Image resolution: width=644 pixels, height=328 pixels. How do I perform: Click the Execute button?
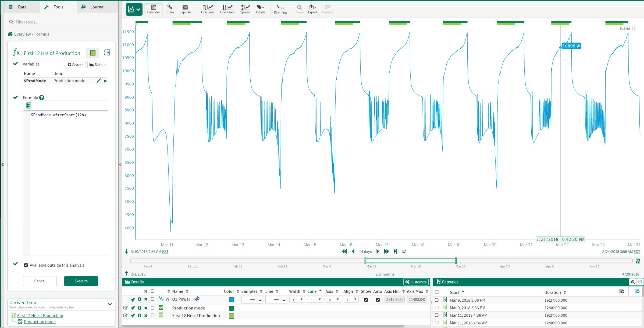pyautogui.click(x=81, y=281)
